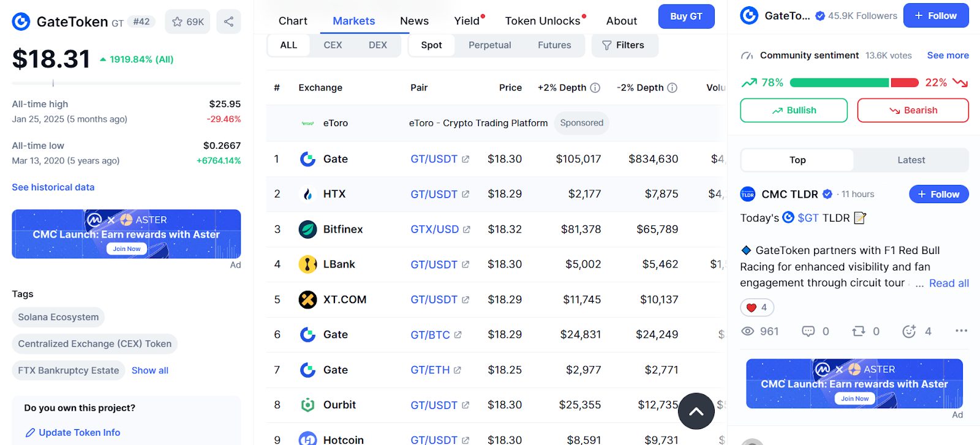This screenshot has width=980, height=445.
Task: Open the About tab
Action: click(x=622, y=21)
